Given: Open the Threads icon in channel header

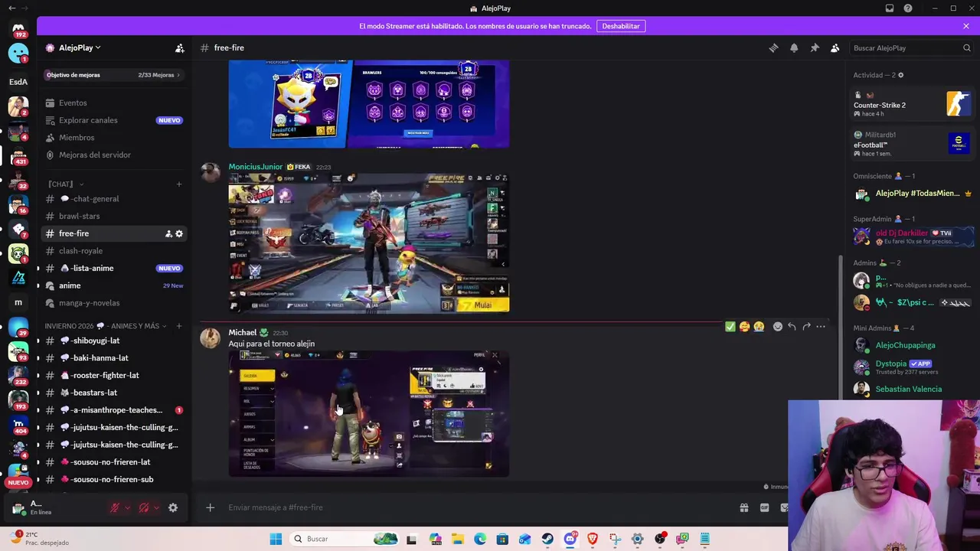Looking at the screenshot, I should (x=773, y=47).
